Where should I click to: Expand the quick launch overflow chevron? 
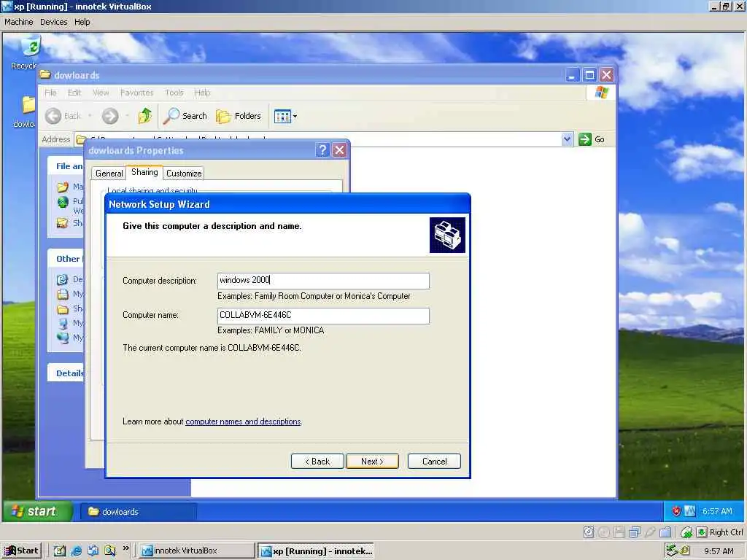(x=125, y=548)
